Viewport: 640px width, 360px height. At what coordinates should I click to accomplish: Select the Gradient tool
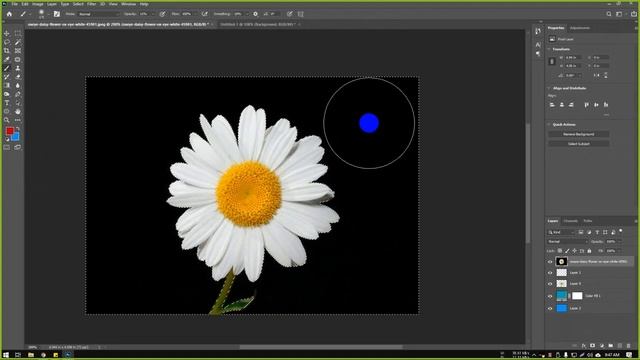click(x=7, y=85)
